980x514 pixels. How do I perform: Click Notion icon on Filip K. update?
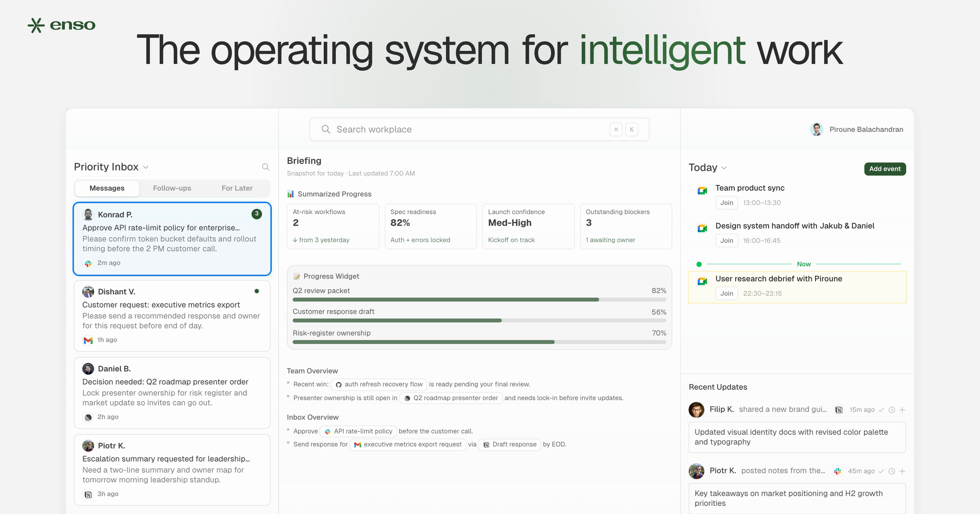coord(839,410)
